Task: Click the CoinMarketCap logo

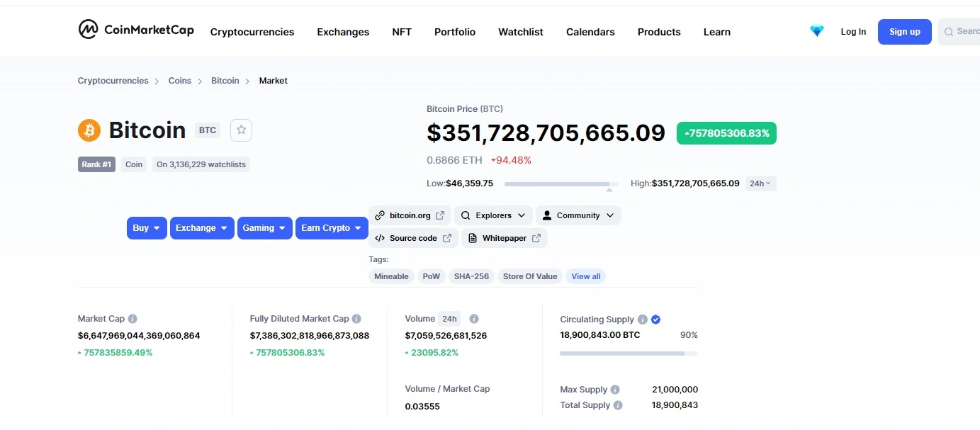Action: 136,30
